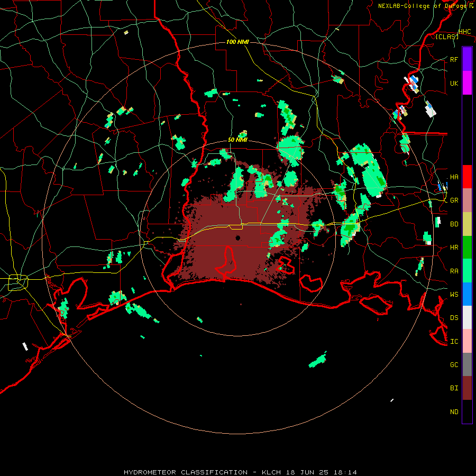
Task: Click the 100 NMI range ring label
Action: (x=237, y=42)
